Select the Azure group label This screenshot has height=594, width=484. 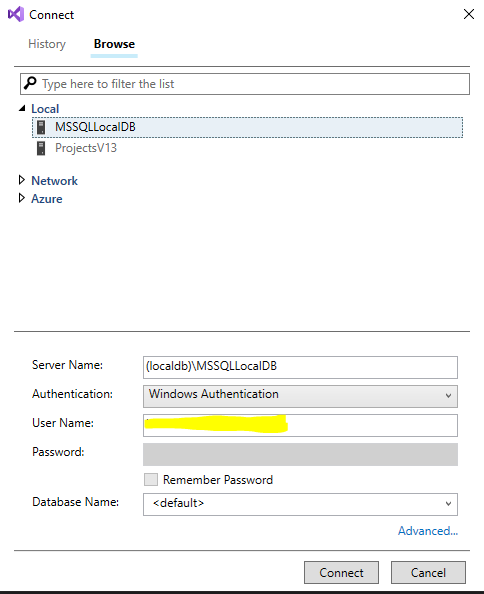tap(47, 199)
